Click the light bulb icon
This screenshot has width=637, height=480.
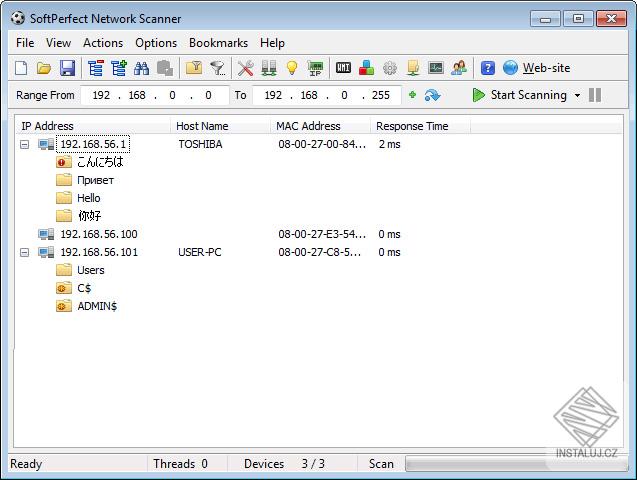292,68
